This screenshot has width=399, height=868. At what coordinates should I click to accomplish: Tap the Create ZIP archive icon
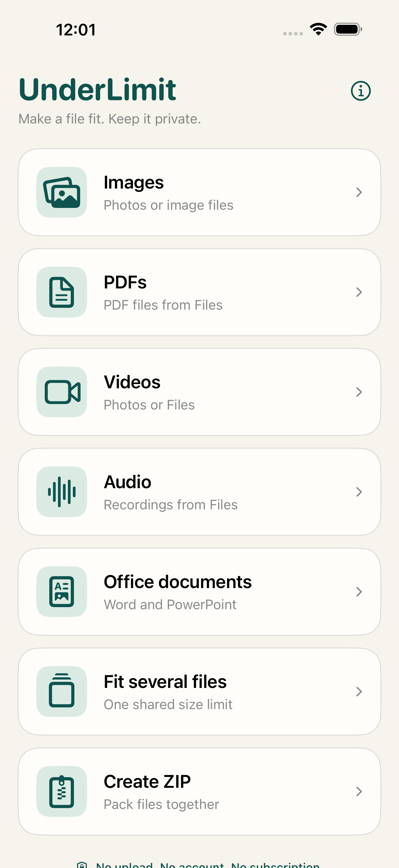click(x=62, y=791)
